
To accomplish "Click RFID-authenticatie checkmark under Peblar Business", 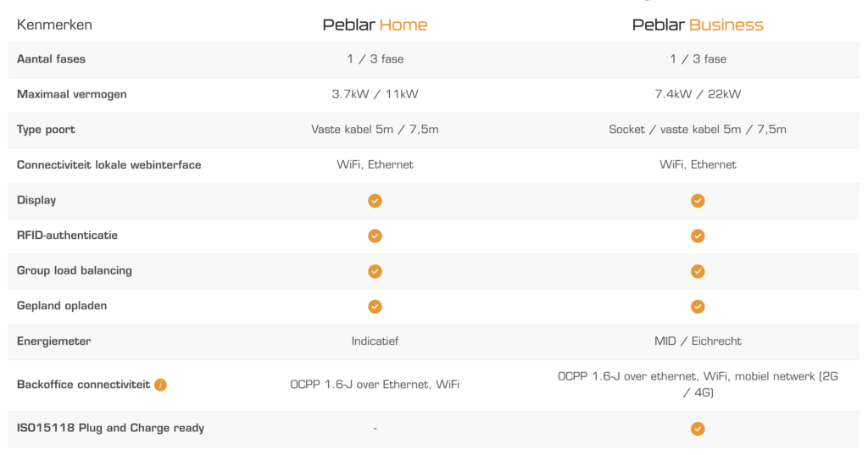I will pyautogui.click(x=698, y=236).
